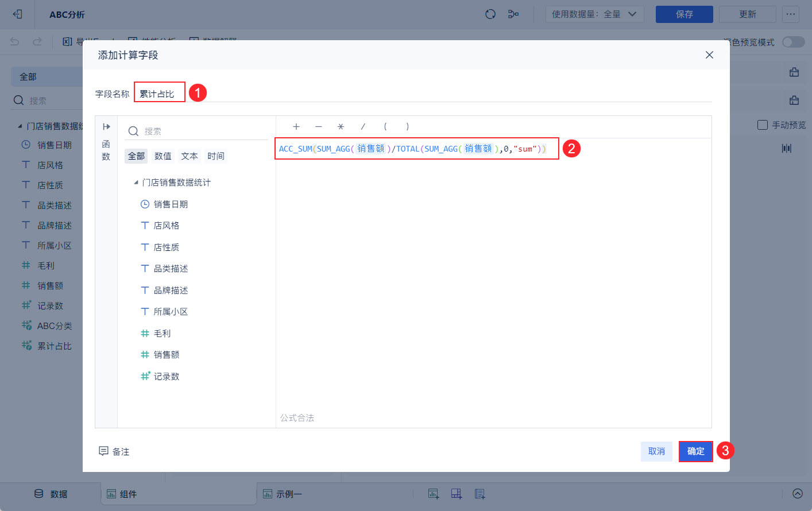Image resolution: width=812 pixels, height=511 pixels.
Task: Click the expand-up circle icon at bottom right
Action: pos(798,494)
